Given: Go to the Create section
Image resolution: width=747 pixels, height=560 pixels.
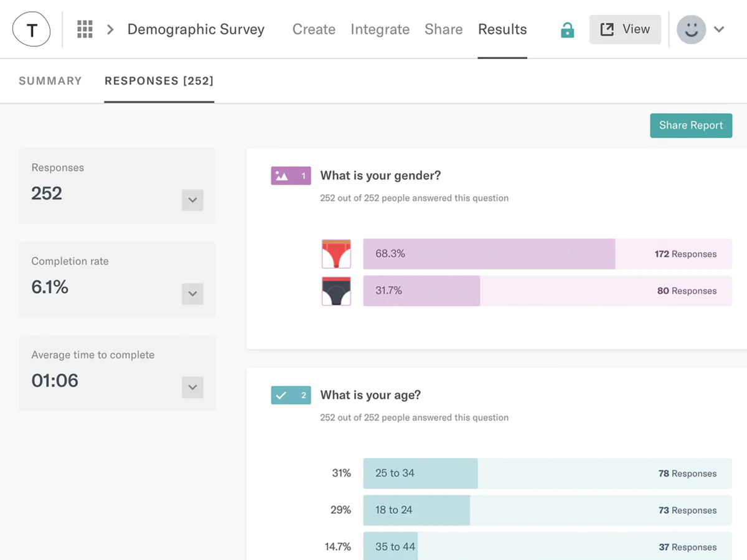Looking at the screenshot, I should tap(314, 29).
